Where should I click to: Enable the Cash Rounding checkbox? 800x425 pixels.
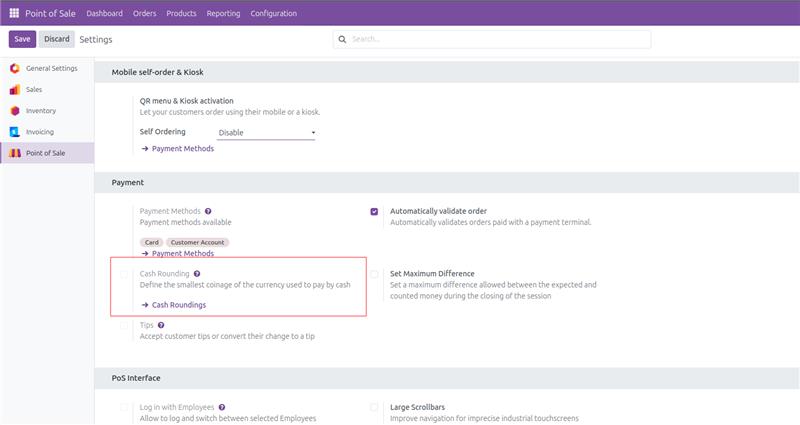coord(124,273)
